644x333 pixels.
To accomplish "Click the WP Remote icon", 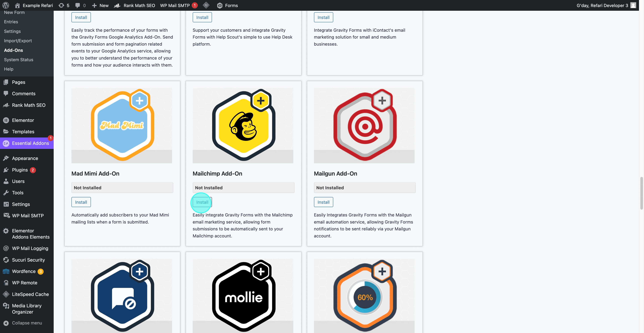I will (x=6, y=283).
